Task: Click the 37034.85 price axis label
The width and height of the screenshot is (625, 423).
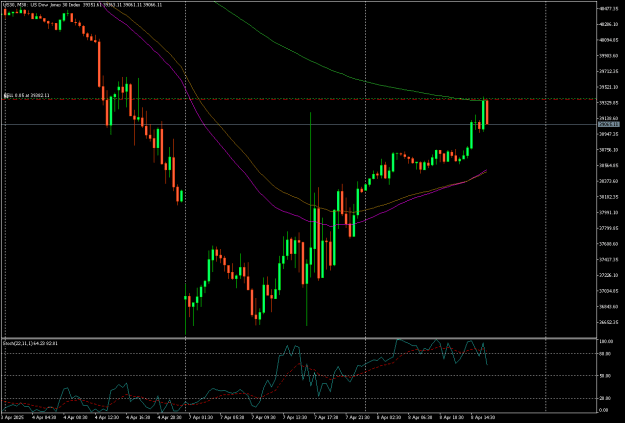Action: (x=609, y=291)
